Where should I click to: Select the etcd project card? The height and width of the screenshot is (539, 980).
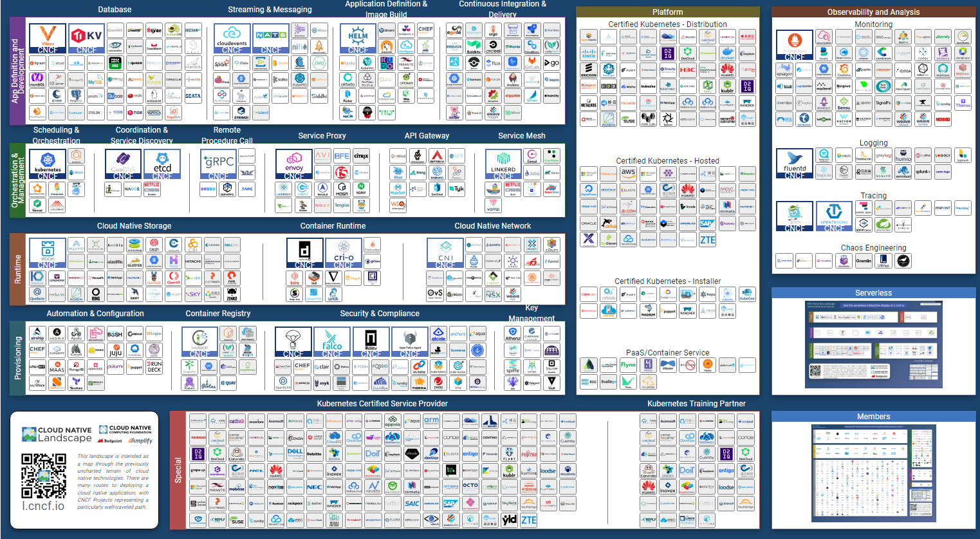162,164
